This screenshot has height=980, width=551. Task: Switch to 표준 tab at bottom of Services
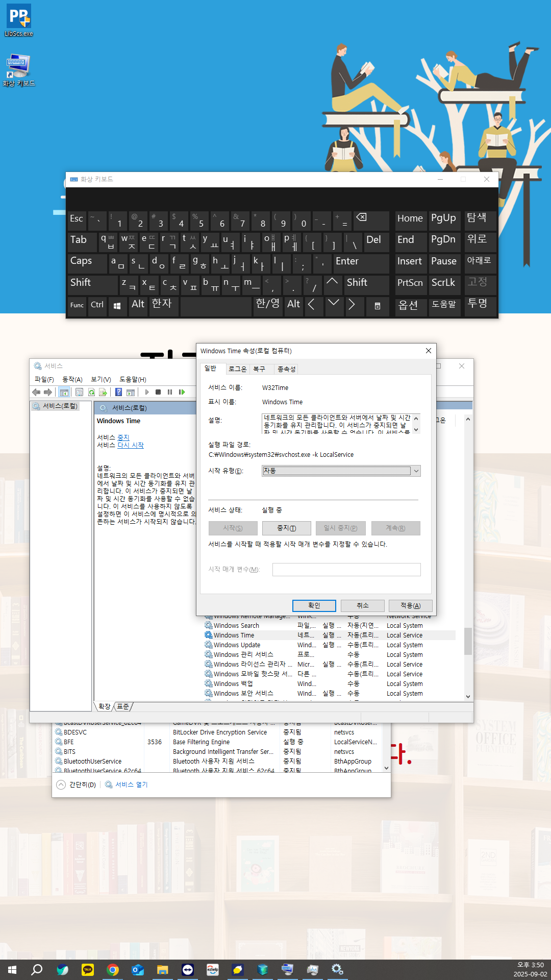pyautogui.click(x=123, y=706)
